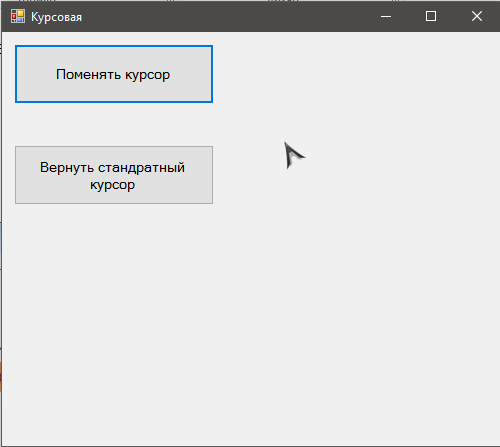Close the Курсовая window

click(477, 16)
